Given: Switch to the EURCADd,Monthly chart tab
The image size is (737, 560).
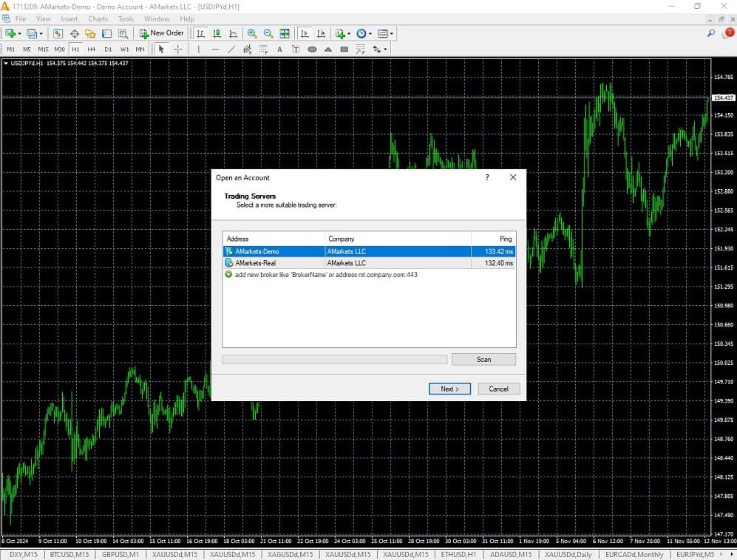Looking at the screenshot, I should point(634,554).
